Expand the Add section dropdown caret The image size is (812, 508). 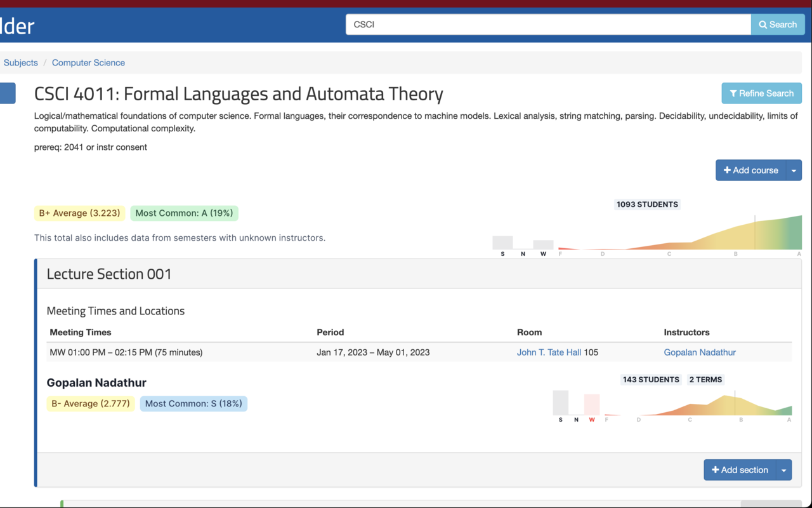click(784, 470)
